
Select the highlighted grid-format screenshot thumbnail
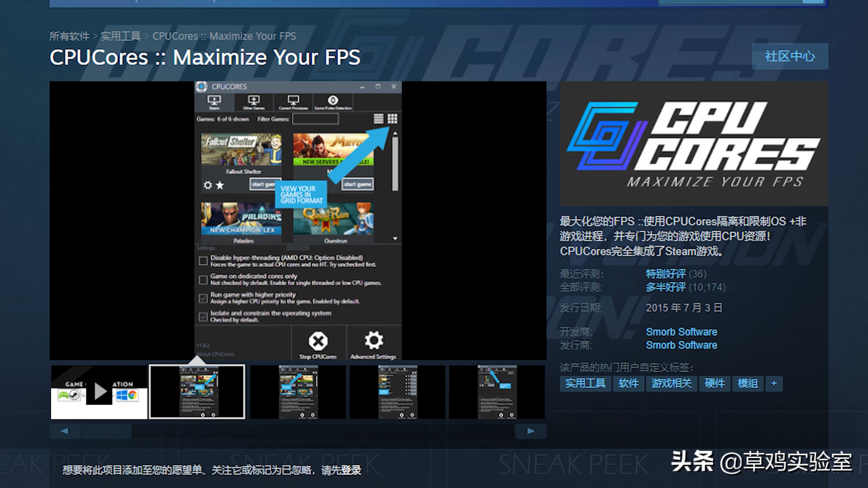197,392
